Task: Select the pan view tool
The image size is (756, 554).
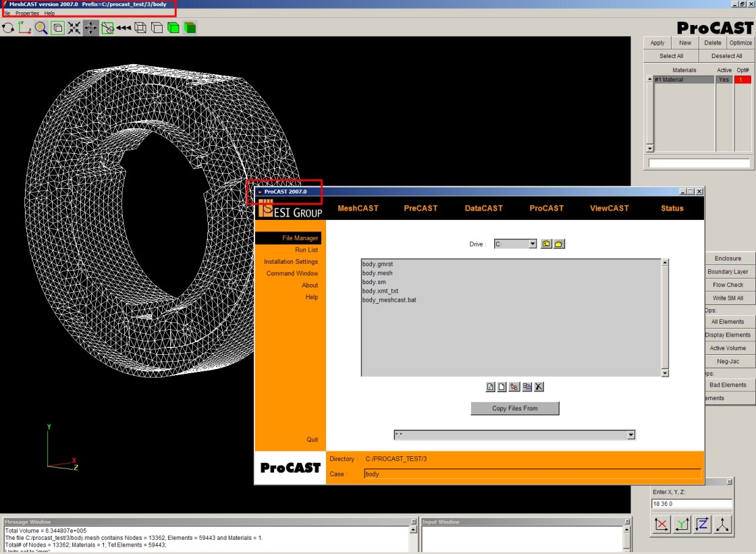Action: click(90, 28)
